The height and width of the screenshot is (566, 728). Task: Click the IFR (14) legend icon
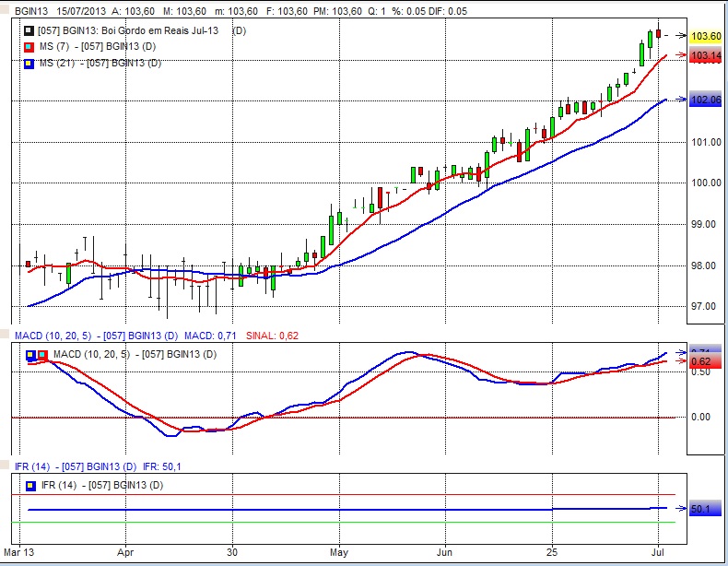pyautogui.click(x=30, y=485)
